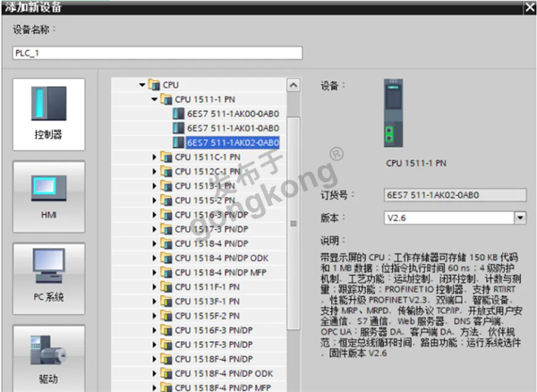The width and height of the screenshot is (537, 392).
Task: Collapse the CPU root tree node
Action: [142, 84]
